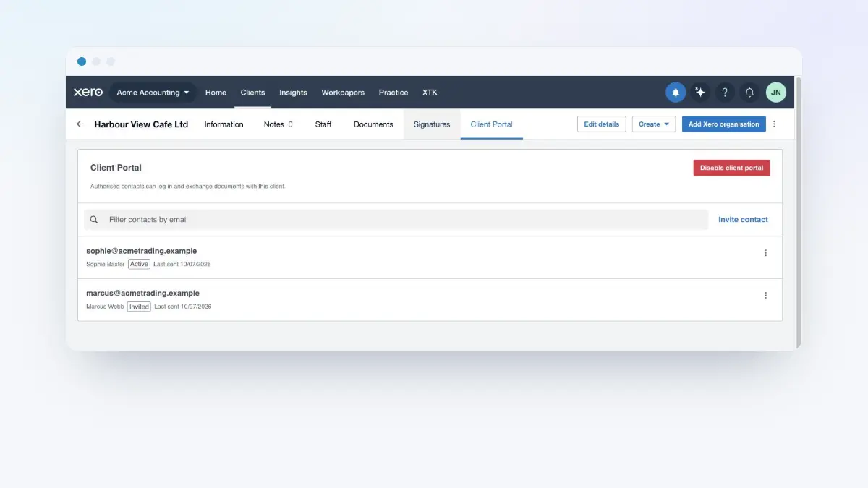The height and width of the screenshot is (488, 868).
Task: Open the outlined bell alerts icon
Action: [x=750, y=93]
